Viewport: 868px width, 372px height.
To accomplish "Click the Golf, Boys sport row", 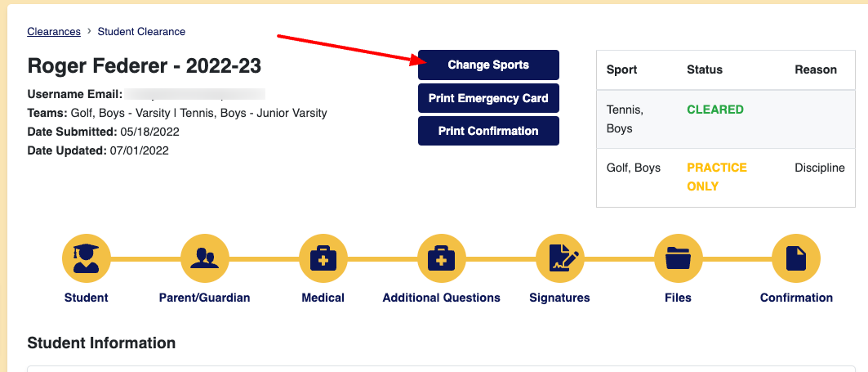I will pyautogui.click(x=634, y=168).
